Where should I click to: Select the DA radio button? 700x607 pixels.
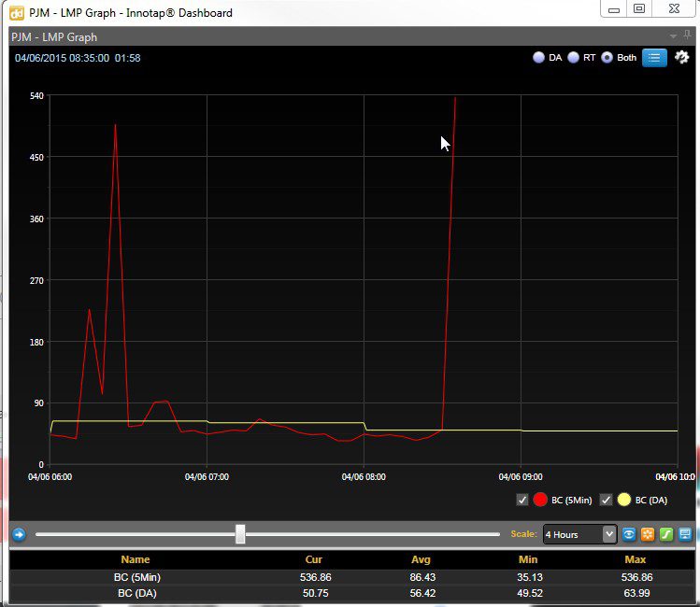click(x=538, y=58)
